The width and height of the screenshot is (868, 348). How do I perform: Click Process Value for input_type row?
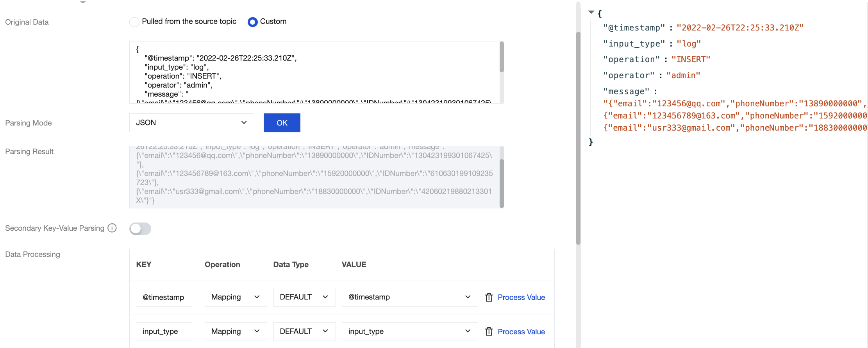coord(521,332)
